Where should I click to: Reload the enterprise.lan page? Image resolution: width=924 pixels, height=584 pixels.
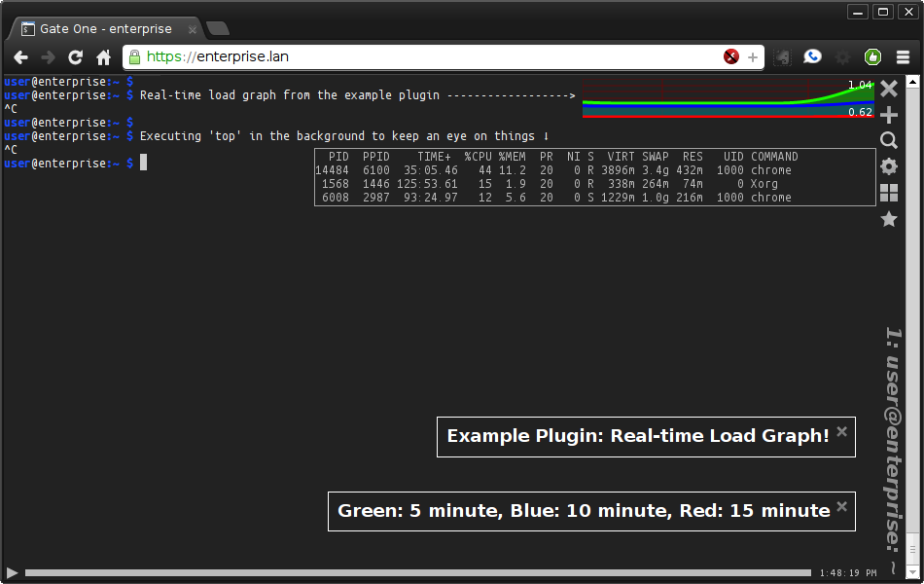tap(76, 57)
